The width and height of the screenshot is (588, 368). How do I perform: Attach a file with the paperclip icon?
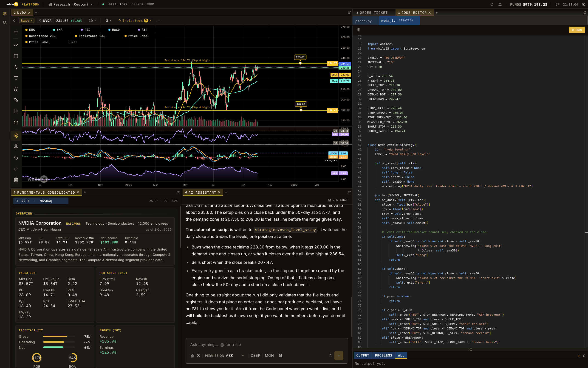(x=192, y=356)
